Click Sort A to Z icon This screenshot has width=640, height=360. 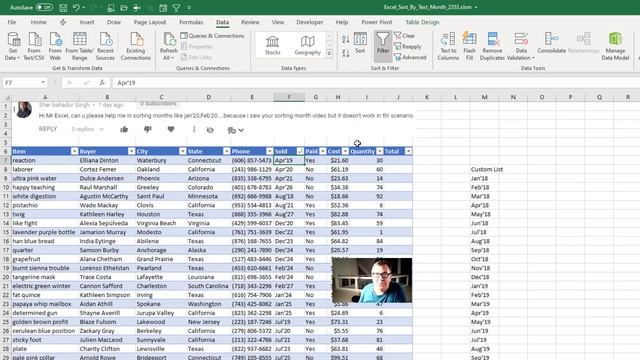pyautogui.click(x=346, y=40)
